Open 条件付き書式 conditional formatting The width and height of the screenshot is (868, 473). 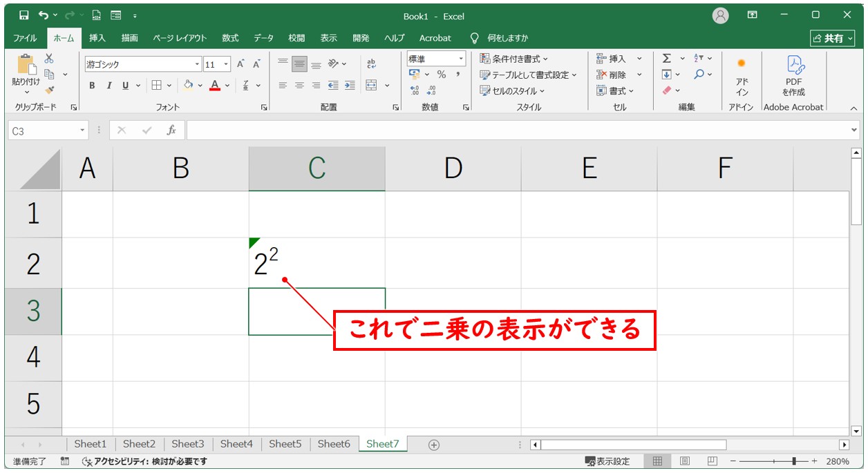tap(514, 59)
